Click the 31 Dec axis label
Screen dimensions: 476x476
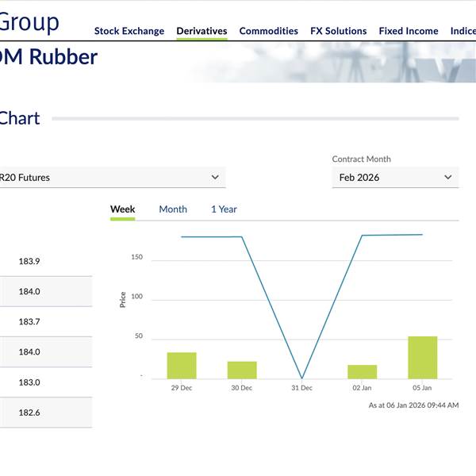[301, 388]
